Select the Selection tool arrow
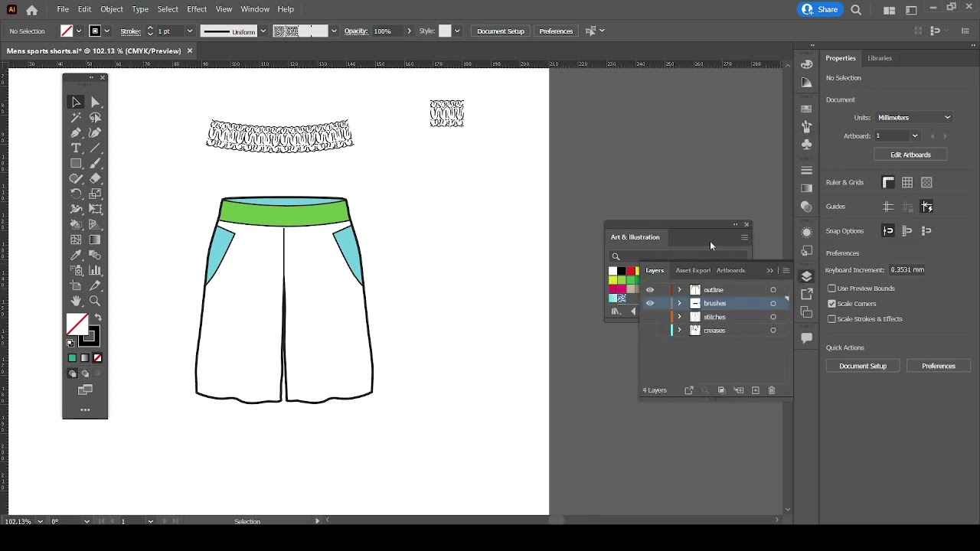 76,103
